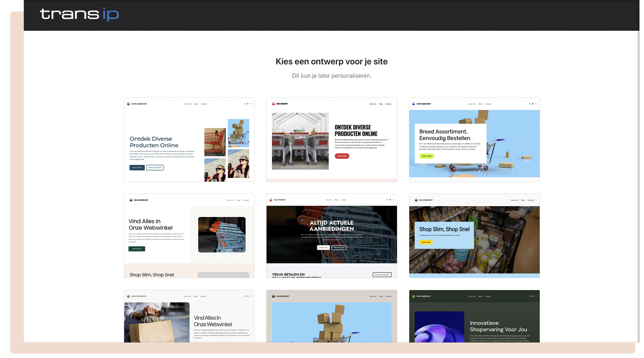Choose the bold 'ONTDEK DIVERSE PRODUCTEN ONLINE' template
This screenshot has height=358, width=644.
331,139
